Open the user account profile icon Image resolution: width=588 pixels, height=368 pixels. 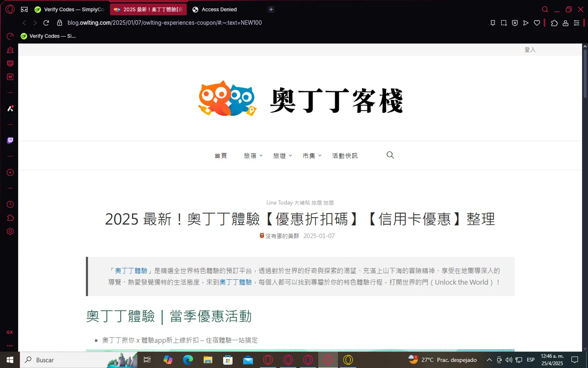coord(565,23)
